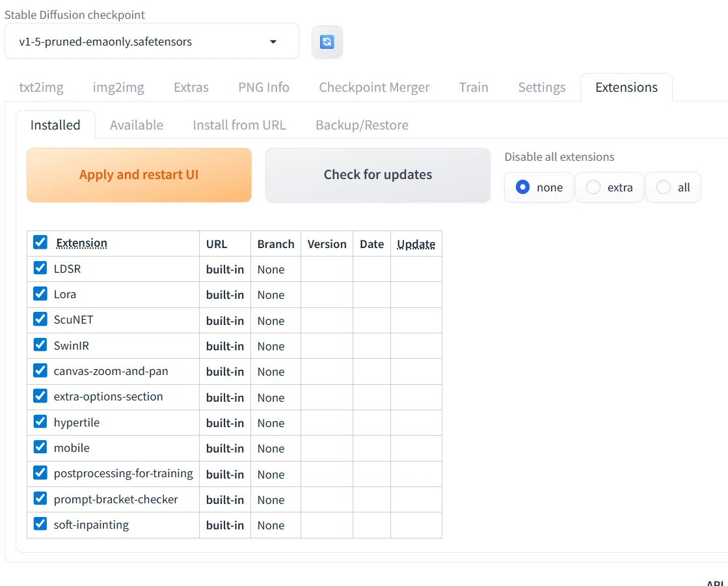728x586 pixels.
Task: Select the 'none' disable extensions option
Action: [x=539, y=188]
